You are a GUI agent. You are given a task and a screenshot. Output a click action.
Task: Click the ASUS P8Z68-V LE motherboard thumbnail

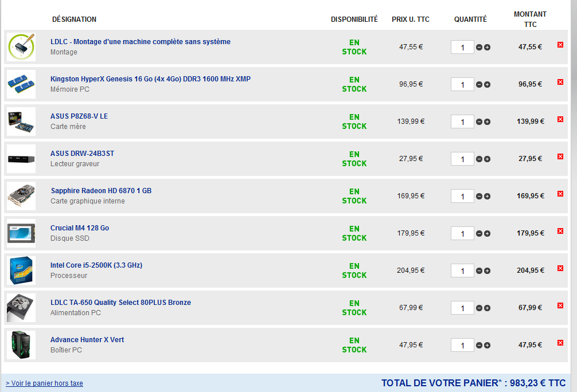(21, 121)
